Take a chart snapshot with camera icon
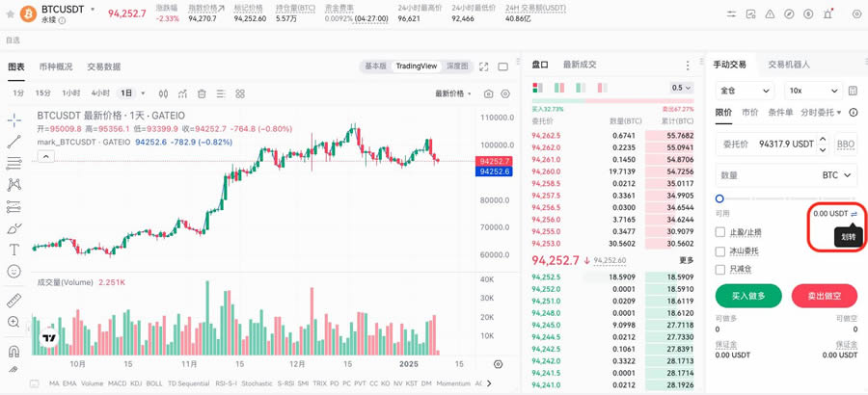 tap(488, 94)
